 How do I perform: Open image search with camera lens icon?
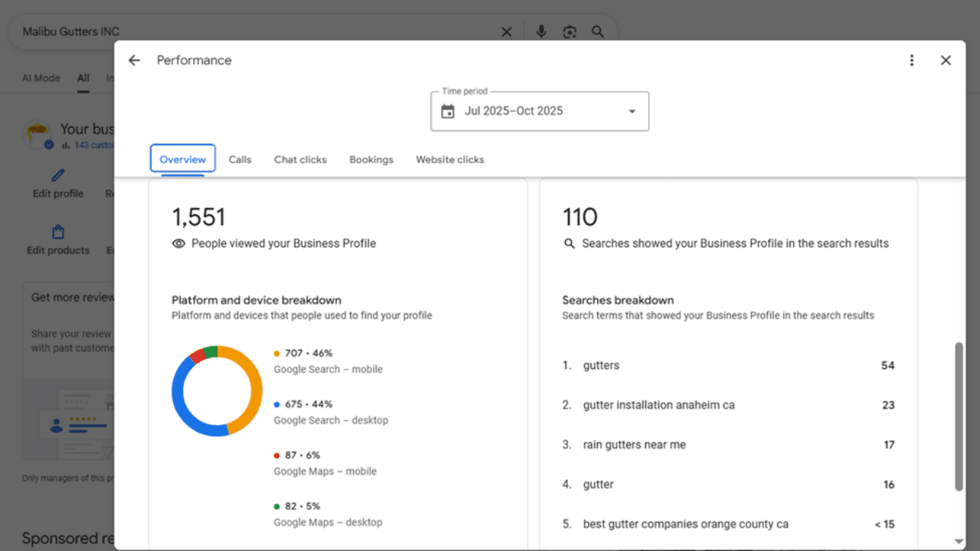point(569,32)
